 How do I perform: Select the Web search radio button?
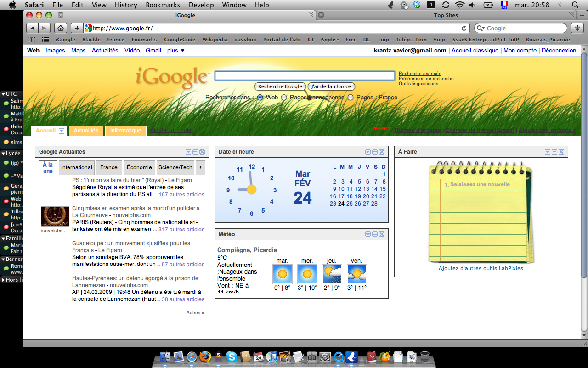260,98
